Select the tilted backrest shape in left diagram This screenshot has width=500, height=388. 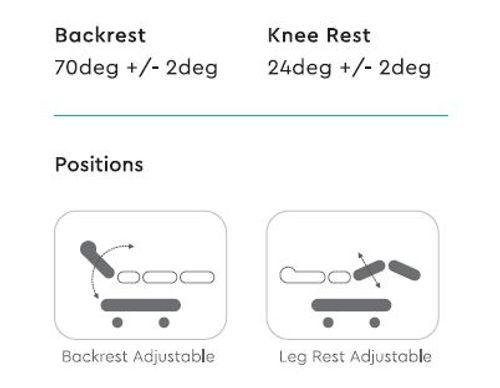[x=97, y=259]
